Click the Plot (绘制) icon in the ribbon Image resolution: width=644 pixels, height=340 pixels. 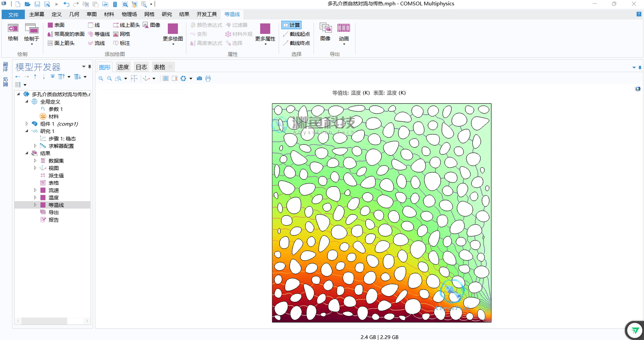[13, 32]
